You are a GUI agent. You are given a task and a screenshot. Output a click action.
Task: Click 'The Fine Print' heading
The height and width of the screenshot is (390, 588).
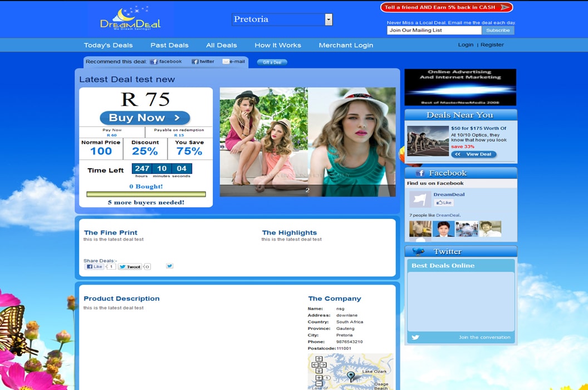click(x=111, y=233)
